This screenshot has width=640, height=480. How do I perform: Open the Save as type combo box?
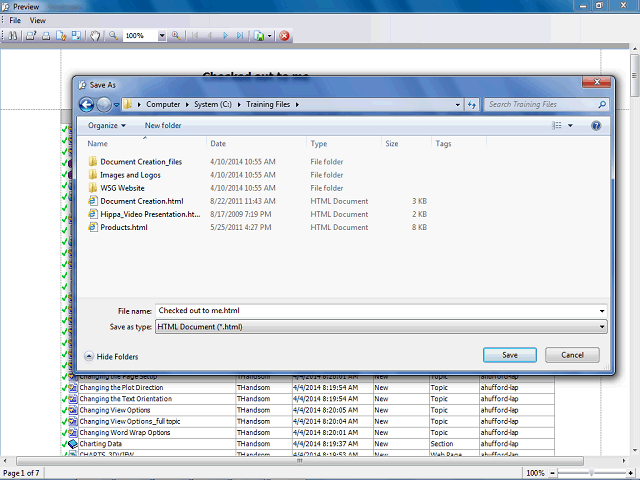(x=381, y=327)
